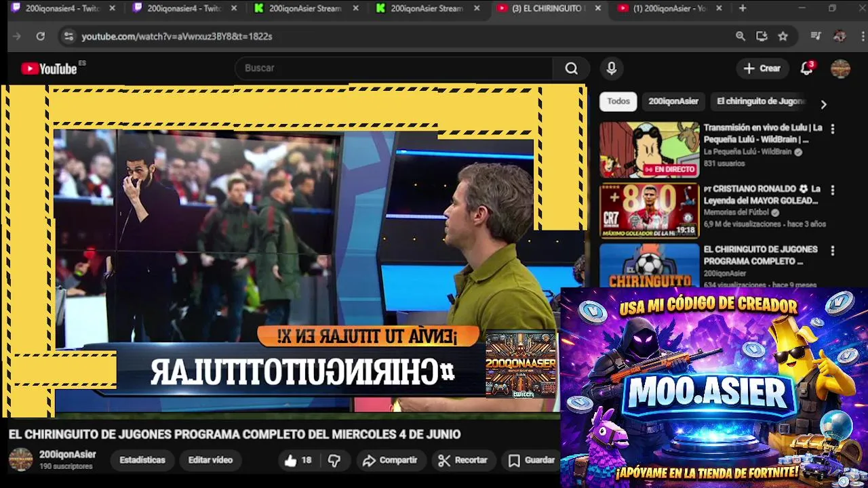Open Estadísticas for this video
This screenshot has height=488, width=868.
pos(142,460)
